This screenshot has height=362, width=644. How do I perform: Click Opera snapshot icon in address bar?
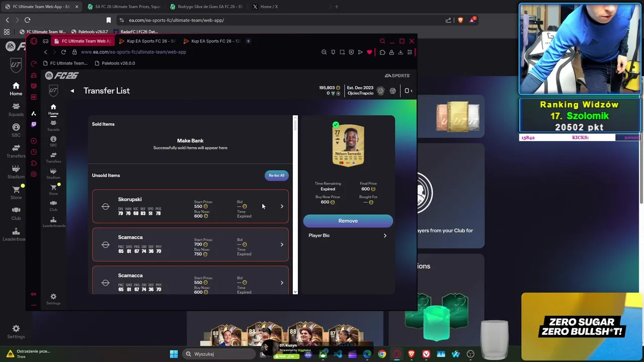point(342,52)
